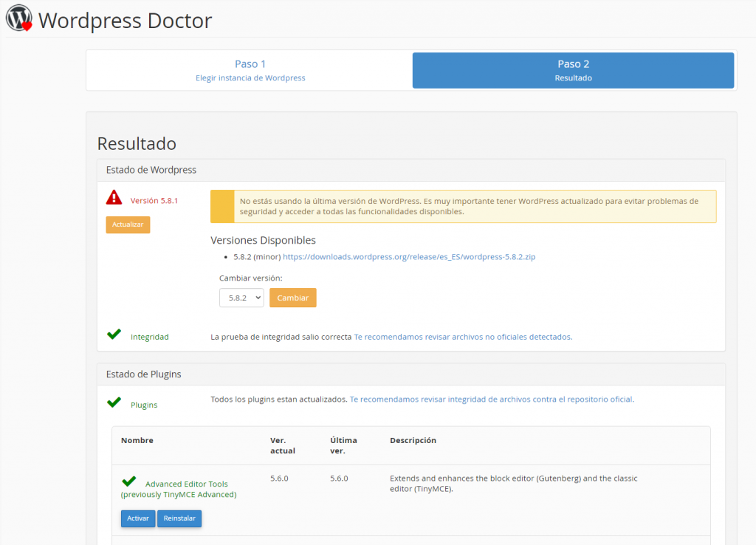This screenshot has width=756, height=545.
Task: Click the checkmark beside Advanced Editor Tools
Action: 128,481
